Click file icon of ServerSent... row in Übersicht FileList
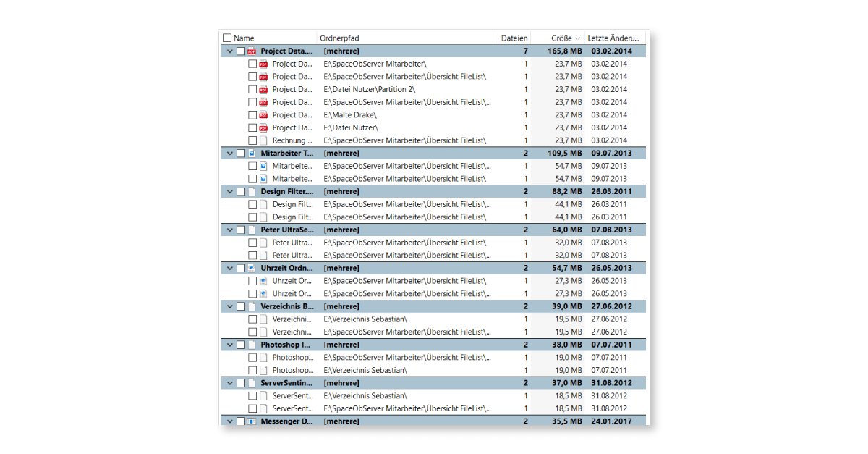This screenshot has width=868, height=454. point(263,409)
